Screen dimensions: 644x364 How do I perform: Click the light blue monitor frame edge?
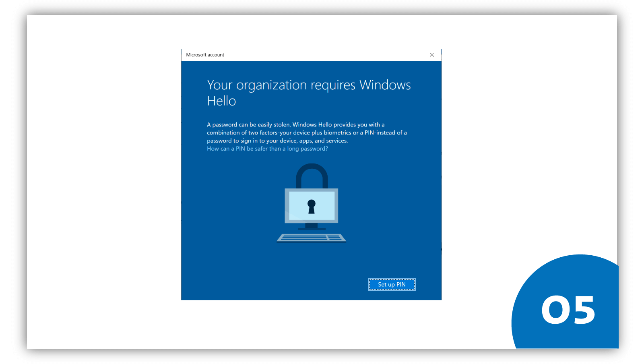pos(287,205)
